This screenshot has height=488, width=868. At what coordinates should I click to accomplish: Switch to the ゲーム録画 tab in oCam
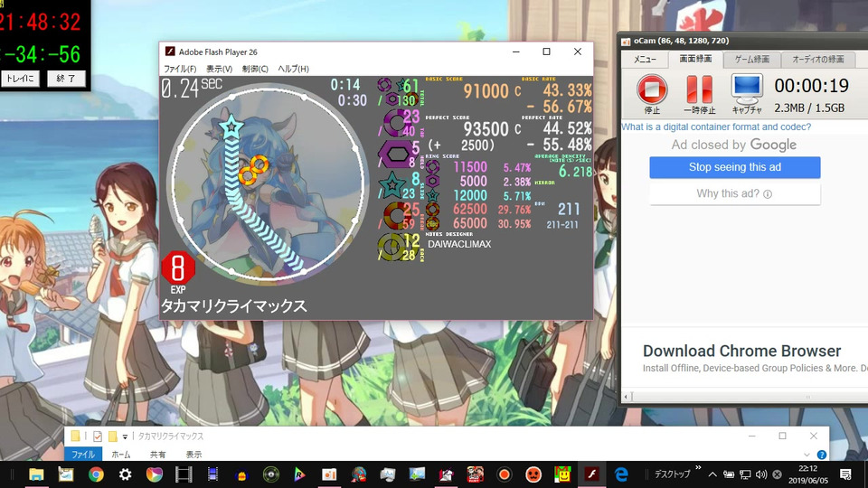pyautogui.click(x=751, y=60)
